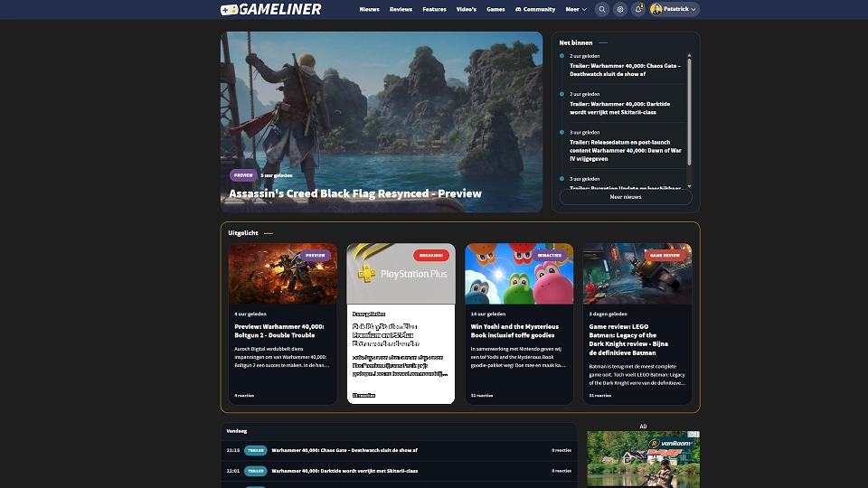Open Darktide Skitarii-class trailer in Net binnen
The image size is (868, 488).
[620, 108]
